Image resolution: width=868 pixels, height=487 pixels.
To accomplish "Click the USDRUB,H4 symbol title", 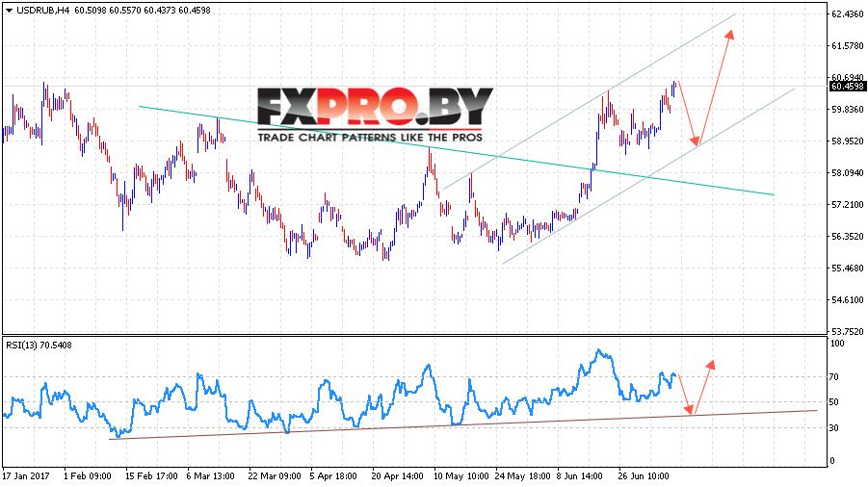I will pyautogui.click(x=43, y=10).
